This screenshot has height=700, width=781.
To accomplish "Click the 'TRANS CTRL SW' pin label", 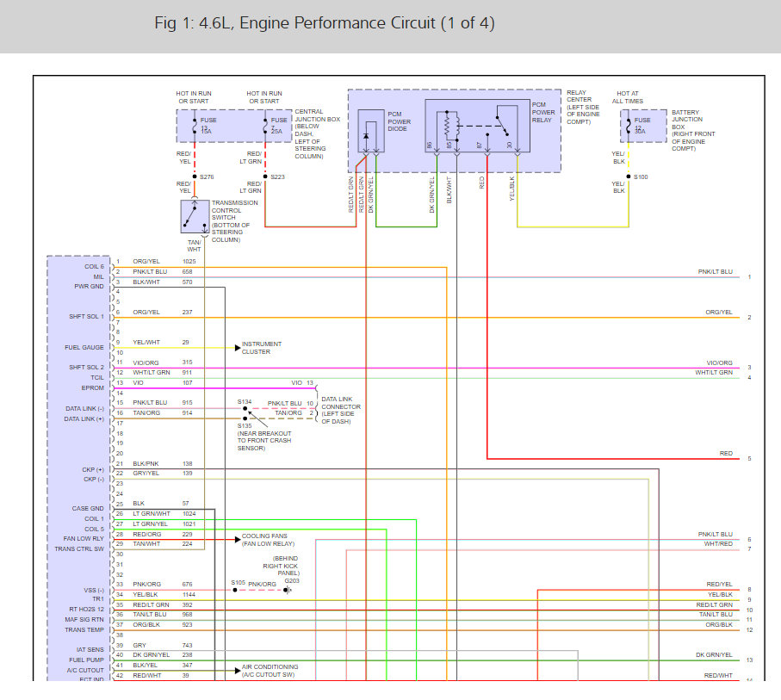I will pos(79,549).
